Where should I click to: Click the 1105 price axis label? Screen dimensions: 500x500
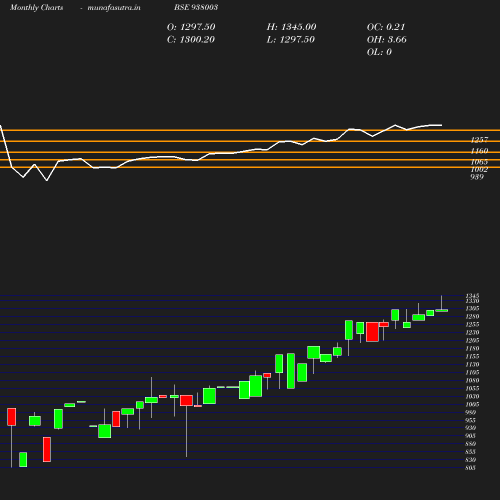tap(472, 372)
